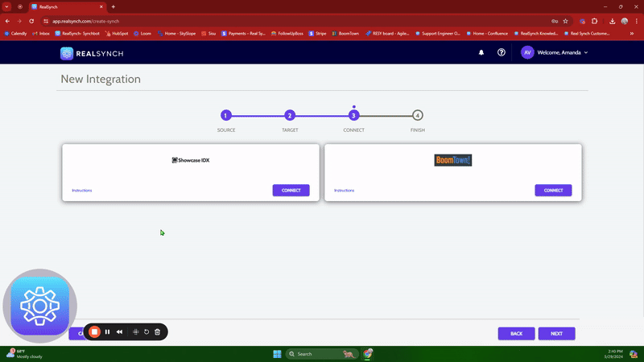Open a new browser tab
This screenshot has width=644, height=362.
click(114, 6)
